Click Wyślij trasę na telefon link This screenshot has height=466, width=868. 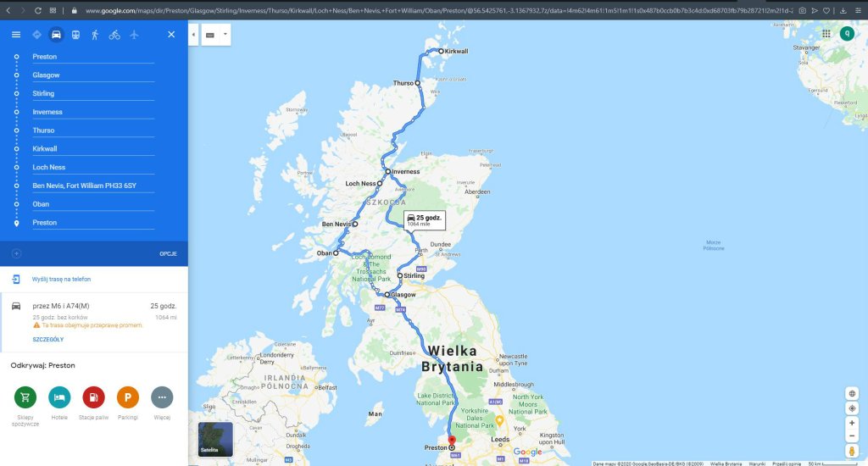(61, 279)
